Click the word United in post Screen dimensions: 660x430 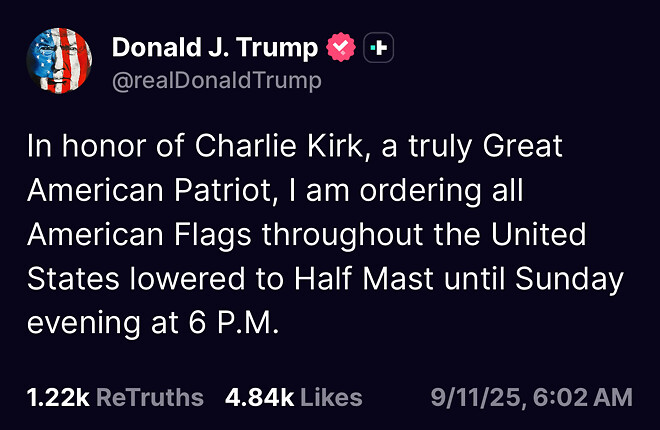(538, 234)
